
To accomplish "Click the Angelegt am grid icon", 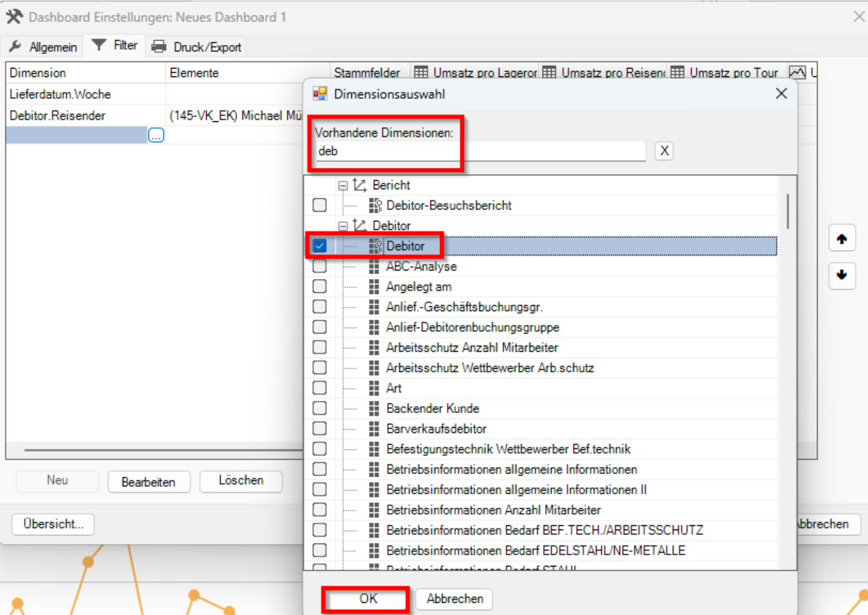I will click(374, 287).
